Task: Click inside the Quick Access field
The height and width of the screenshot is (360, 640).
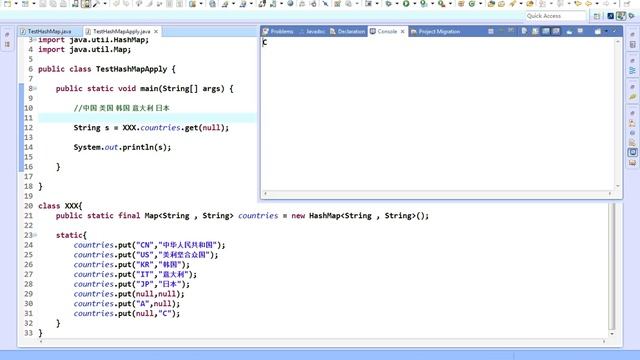Action: click(555, 16)
